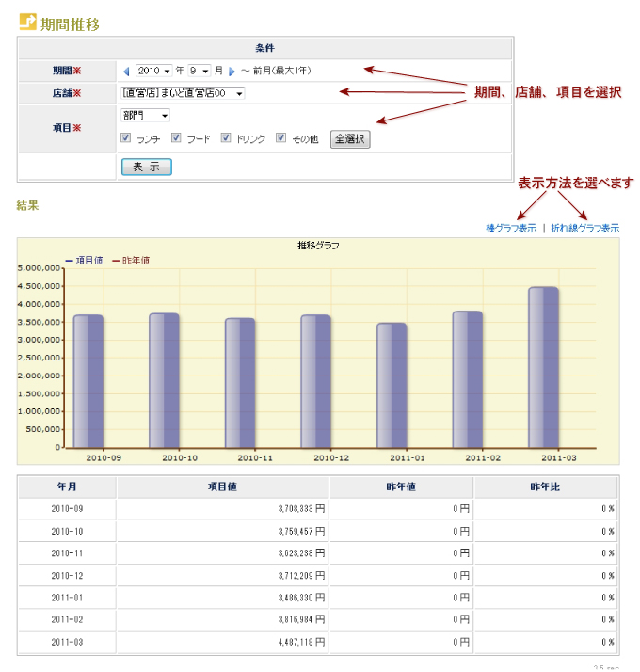Click the 2010-12 bar in chart
This screenshot has width=640, height=672.
[x=316, y=381]
